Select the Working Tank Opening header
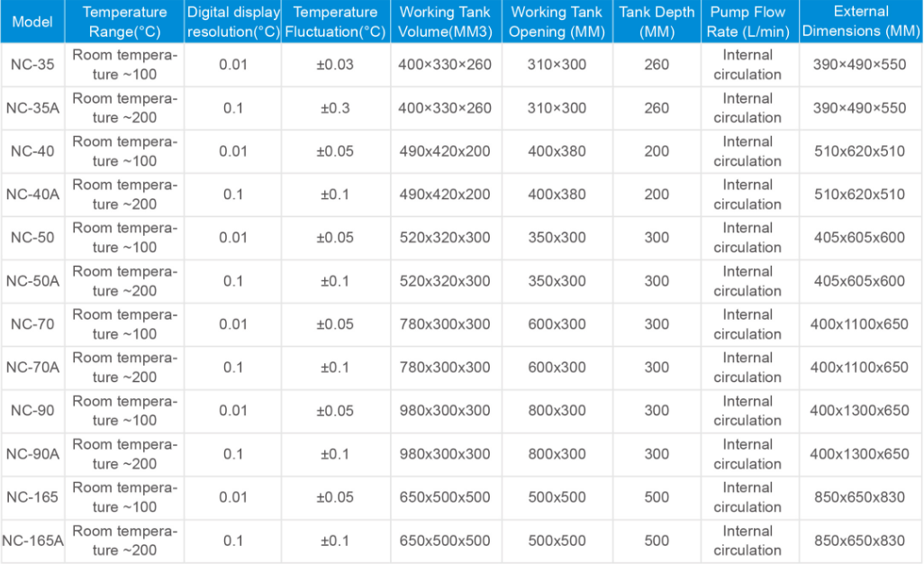 pyautogui.click(x=557, y=22)
